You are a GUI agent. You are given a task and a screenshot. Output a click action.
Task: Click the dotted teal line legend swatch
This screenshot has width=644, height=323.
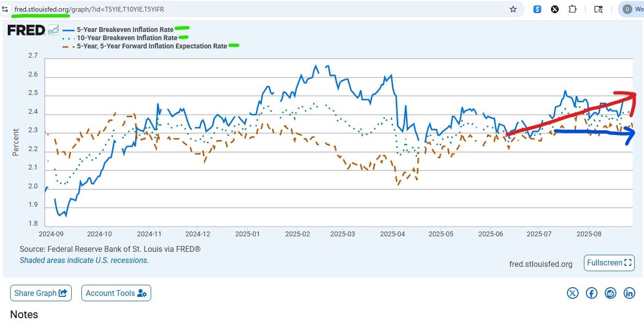68,38
